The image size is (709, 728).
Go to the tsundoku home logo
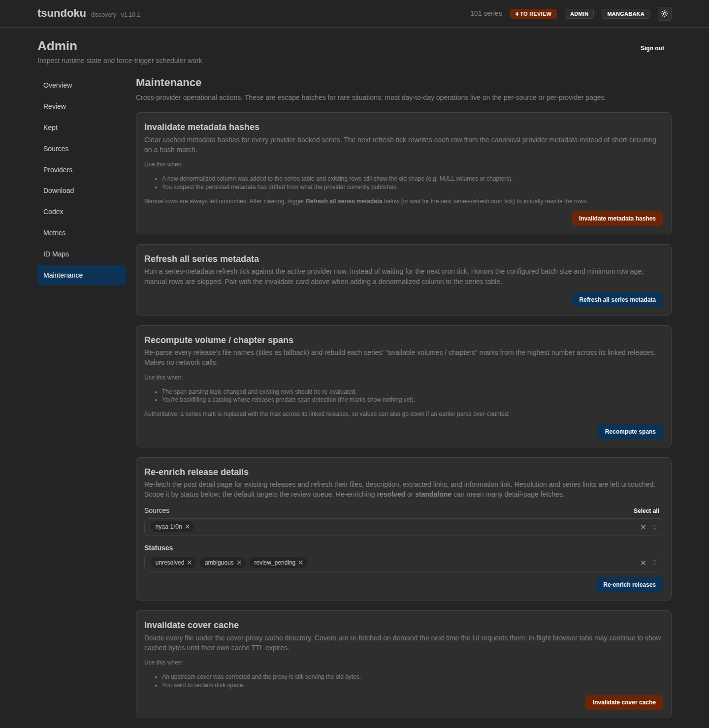pyautogui.click(x=62, y=13)
